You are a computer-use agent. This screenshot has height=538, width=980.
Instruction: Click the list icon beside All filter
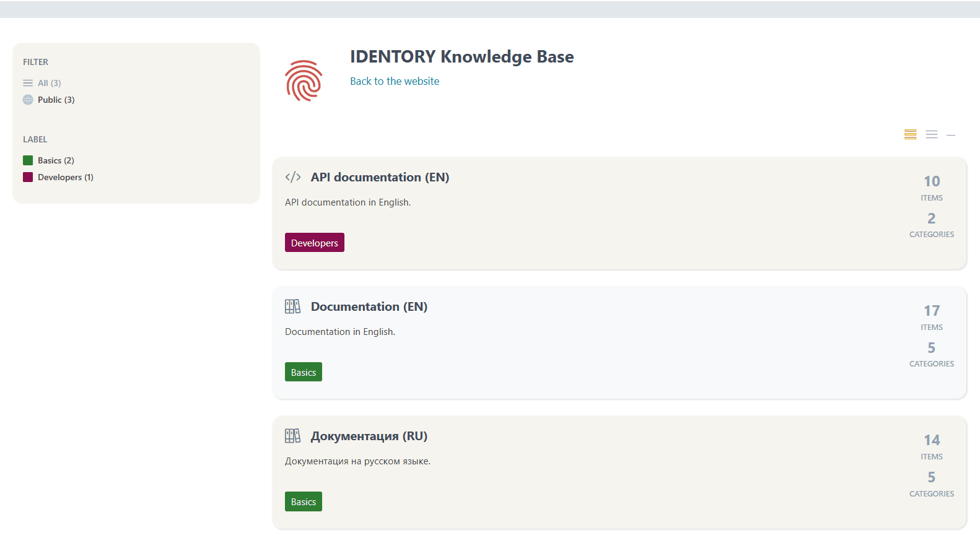(28, 83)
